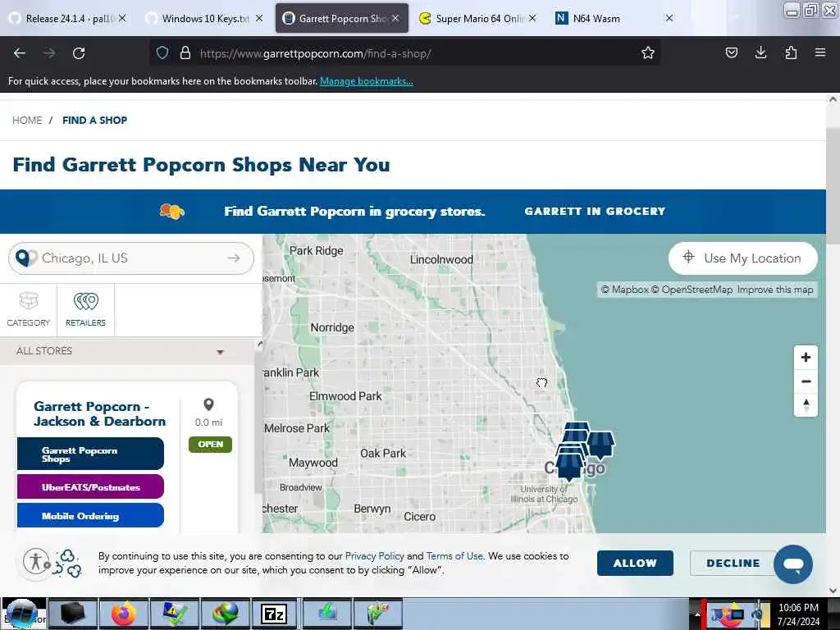
Task: Open the Firefox hamburger menu
Action: [x=819, y=52]
